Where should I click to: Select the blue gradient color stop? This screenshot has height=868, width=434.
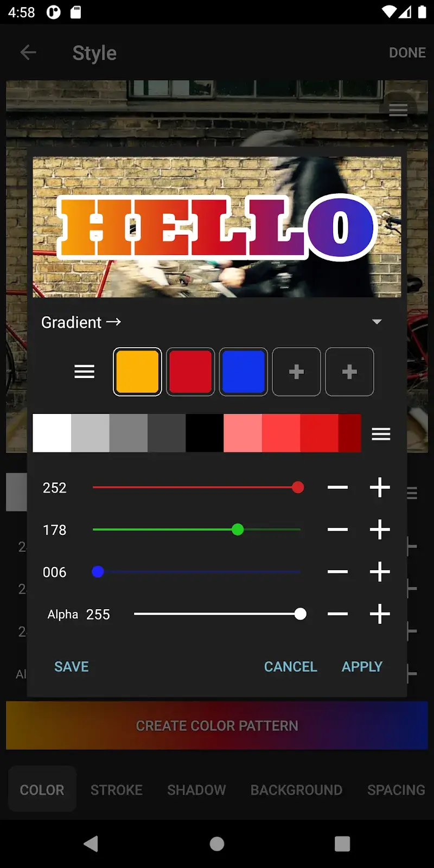point(243,372)
